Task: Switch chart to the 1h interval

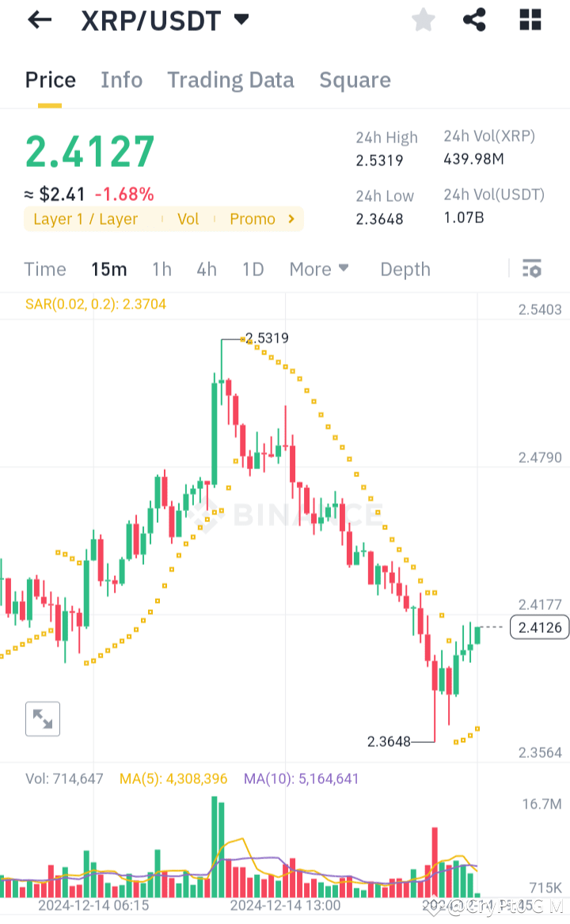Action: click(161, 269)
